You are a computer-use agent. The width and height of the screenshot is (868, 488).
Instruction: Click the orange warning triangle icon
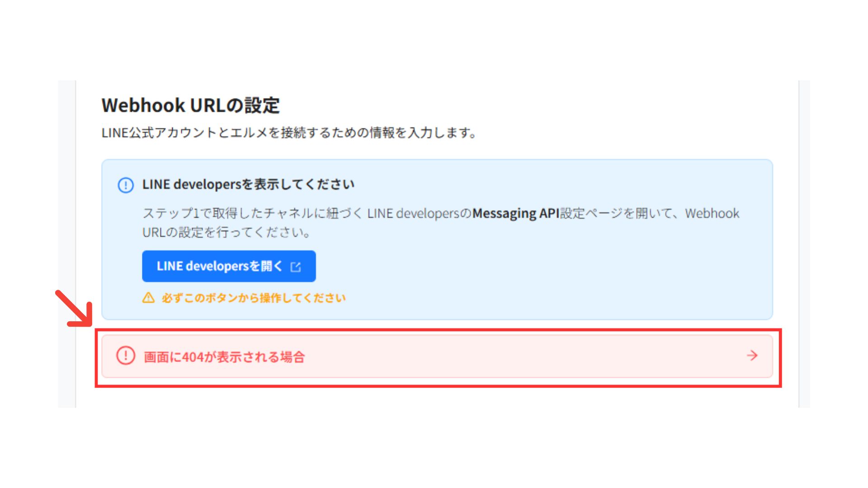[149, 298]
